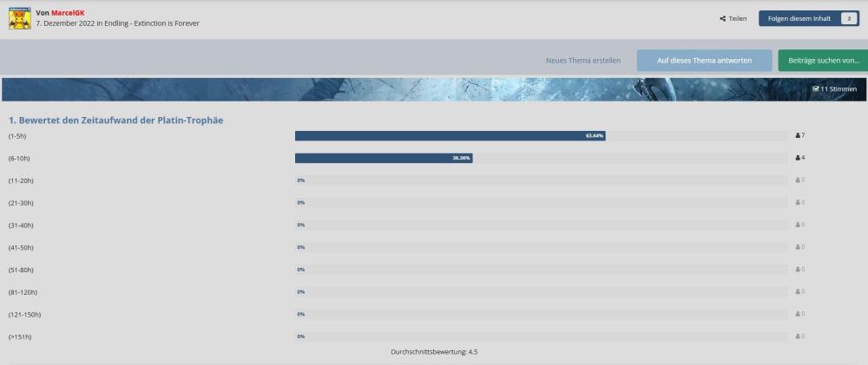The width and height of the screenshot is (868, 365).
Task: Click the voter icon for the (6-10h) row
Action: 798,158
